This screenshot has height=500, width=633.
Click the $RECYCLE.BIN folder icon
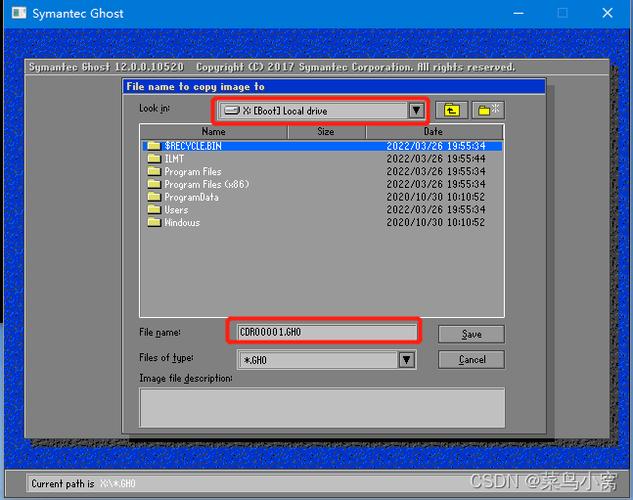point(154,146)
